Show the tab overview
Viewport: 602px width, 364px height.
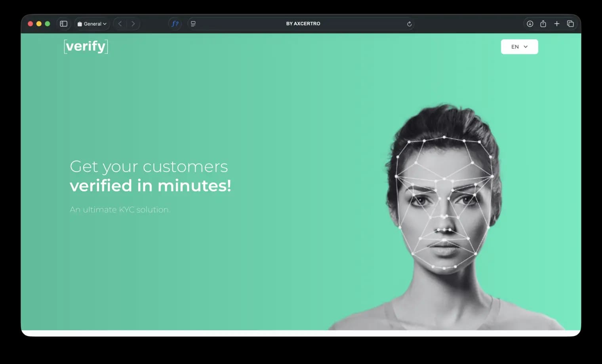(570, 23)
